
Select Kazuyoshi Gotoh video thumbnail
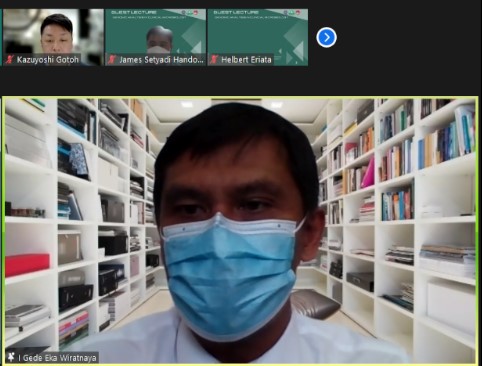point(53,37)
